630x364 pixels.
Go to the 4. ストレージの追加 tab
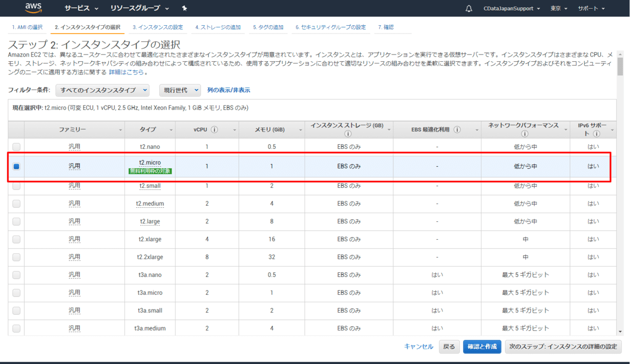point(218,27)
